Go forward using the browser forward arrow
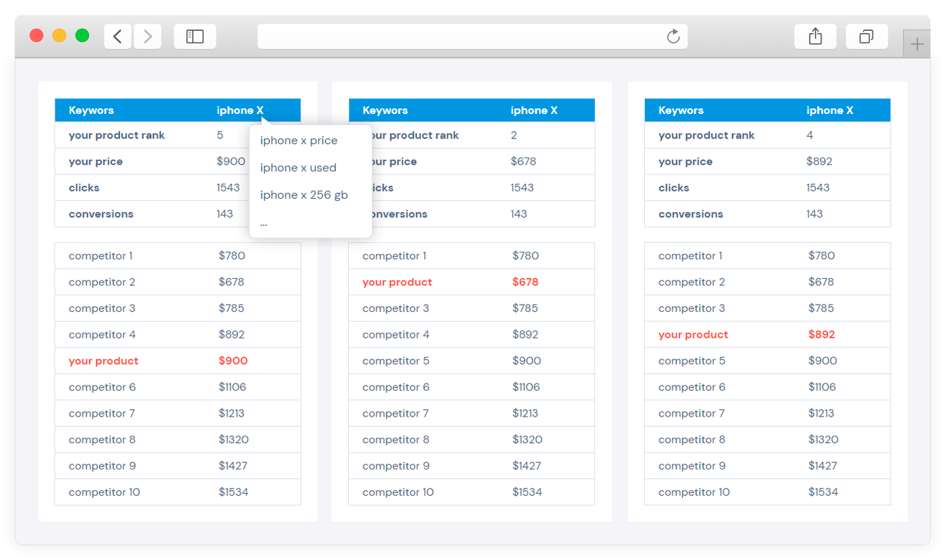This screenshot has height=560, width=946. (x=147, y=36)
